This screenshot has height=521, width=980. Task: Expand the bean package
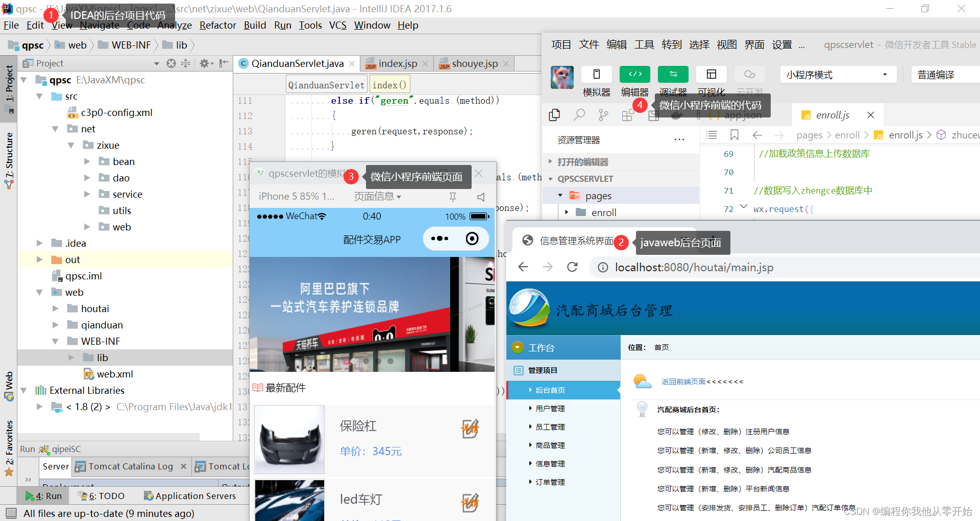[x=87, y=162]
